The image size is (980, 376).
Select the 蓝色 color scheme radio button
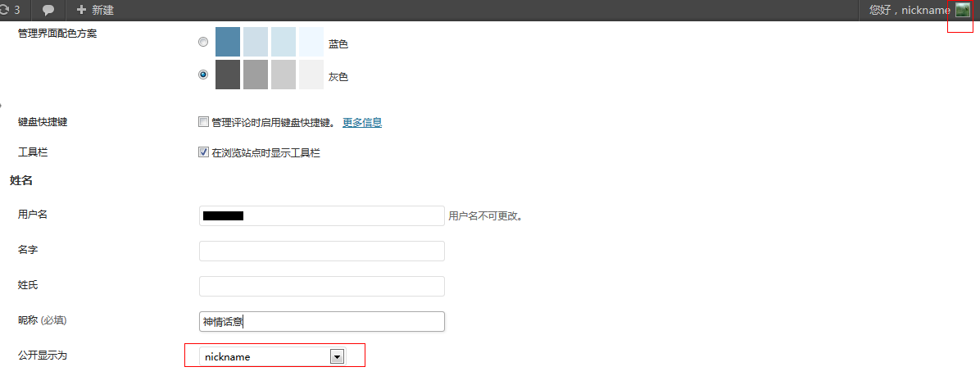coord(203,42)
